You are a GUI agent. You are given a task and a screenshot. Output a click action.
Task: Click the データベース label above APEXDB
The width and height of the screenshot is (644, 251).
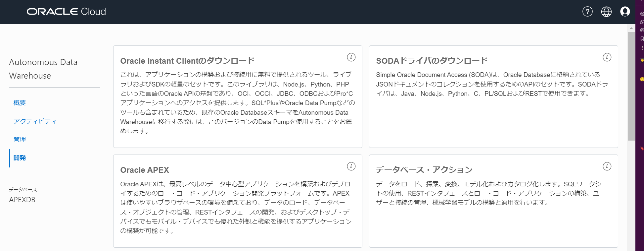pos(23,190)
